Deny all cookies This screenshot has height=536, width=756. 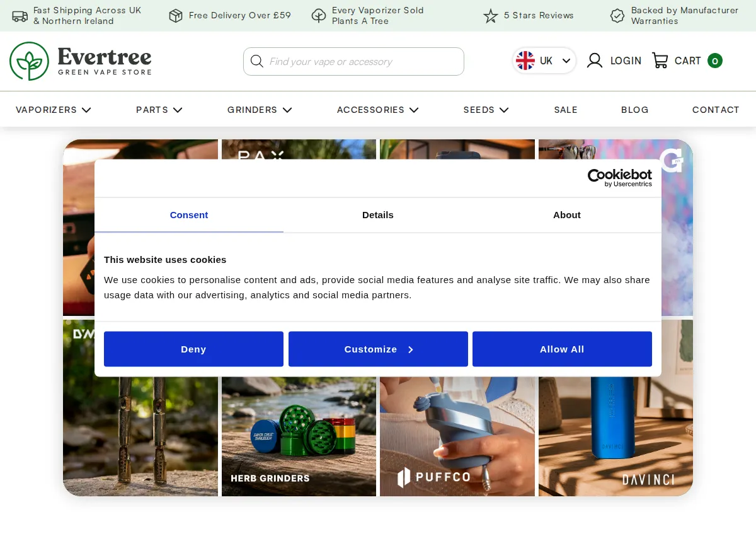point(193,349)
